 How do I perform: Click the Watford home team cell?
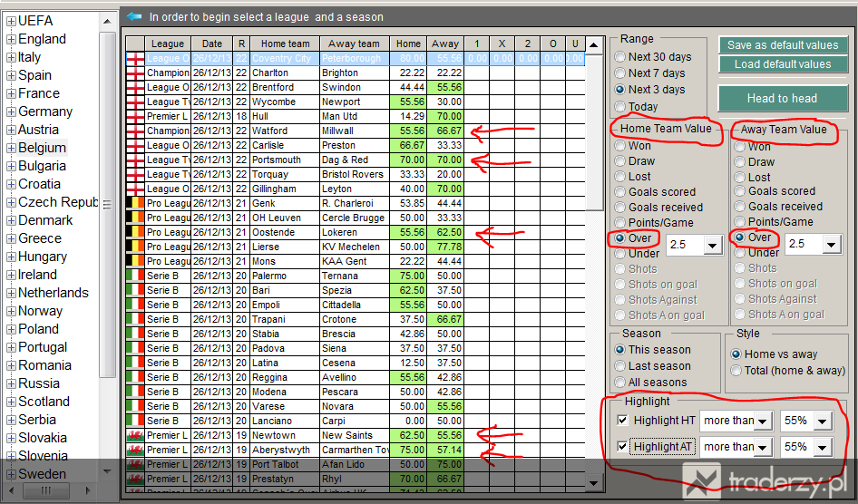(285, 131)
